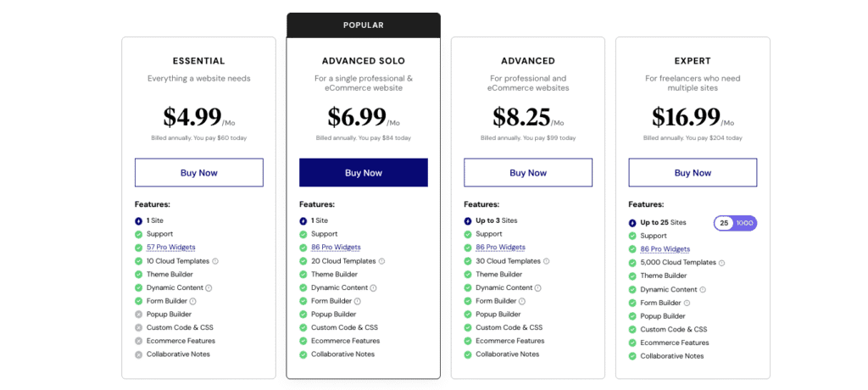Screen dimensions: 868x390
Task: Open the 57 Pro Widgets link
Action: click(170, 248)
